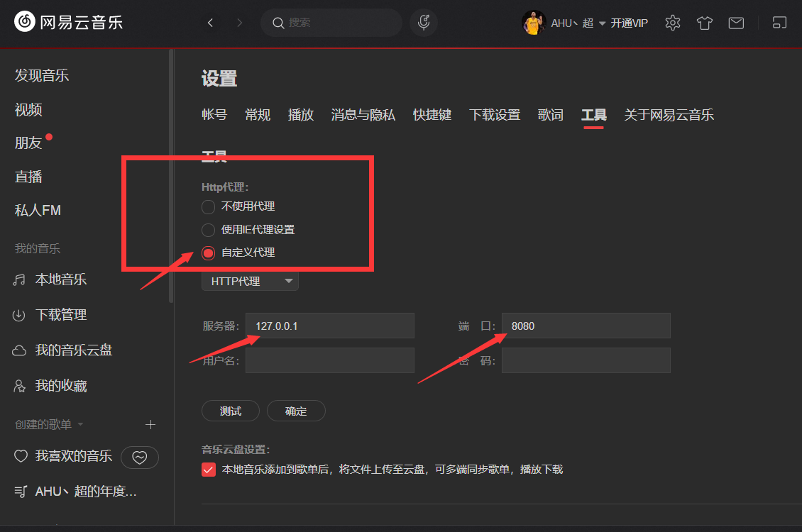The image size is (802, 532).
Task: Switch to 工具 settings tab
Action: (x=594, y=114)
